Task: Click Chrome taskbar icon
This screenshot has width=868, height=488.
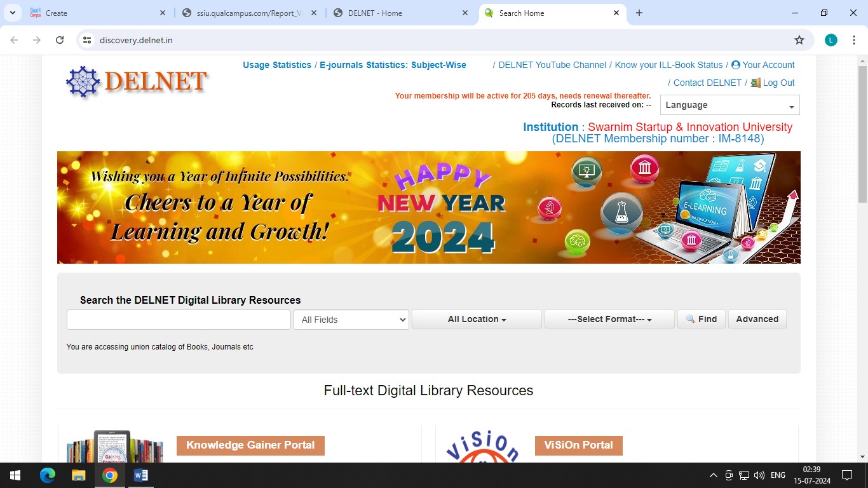Action: point(110,475)
